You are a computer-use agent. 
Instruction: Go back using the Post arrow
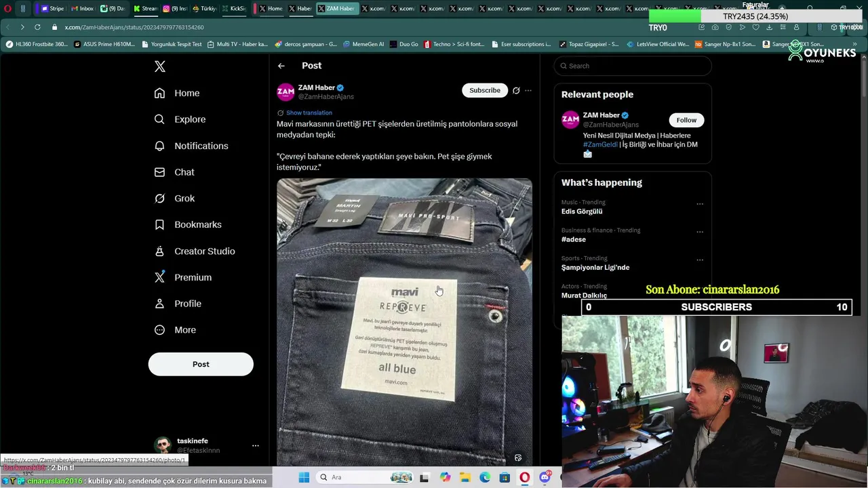281,66
